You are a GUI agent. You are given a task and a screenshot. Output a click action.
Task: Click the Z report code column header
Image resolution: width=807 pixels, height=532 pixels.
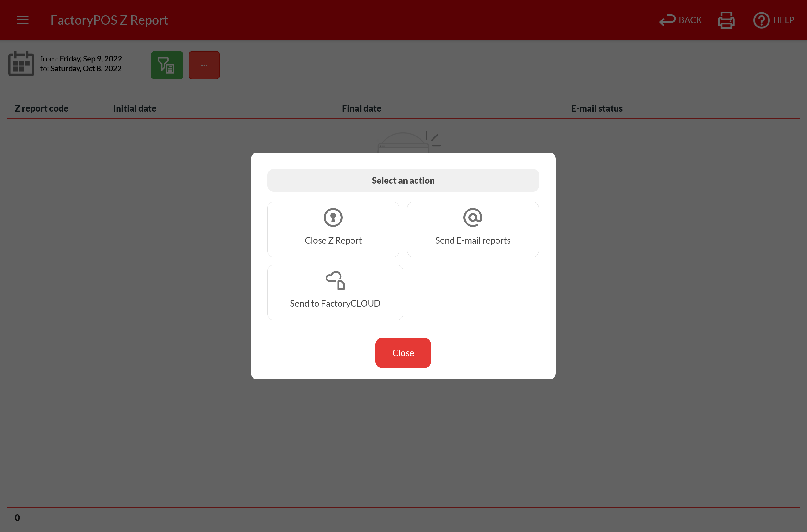click(41, 108)
